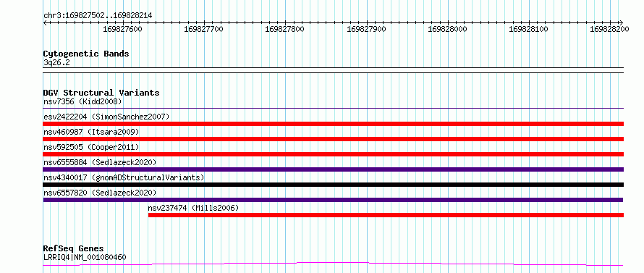Click the nsv7356 (Kidd2008) label
644x273 pixels.
pos(82,101)
